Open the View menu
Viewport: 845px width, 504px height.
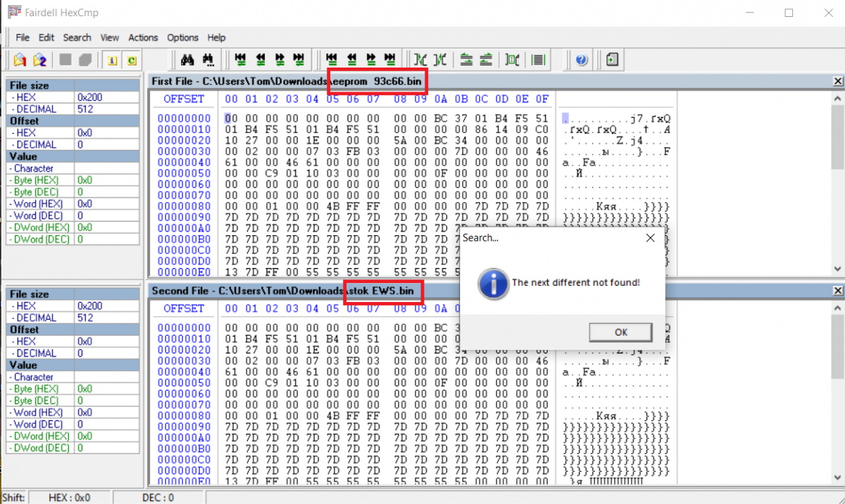110,37
